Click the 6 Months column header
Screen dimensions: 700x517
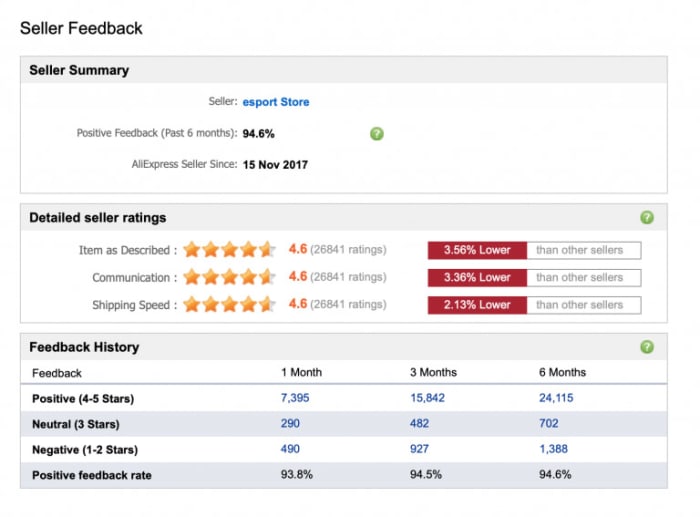562,372
